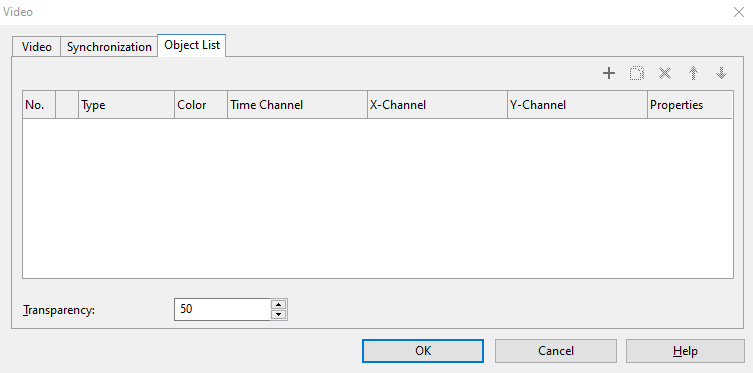Open the Synchronization tab
The width and height of the screenshot is (753, 373).
pos(109,47)
